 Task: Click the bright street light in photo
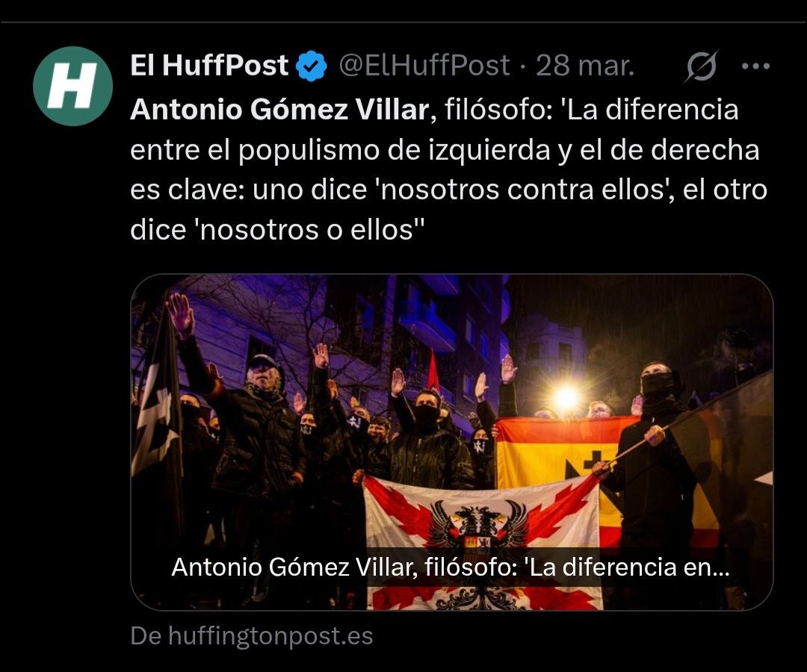566,397
